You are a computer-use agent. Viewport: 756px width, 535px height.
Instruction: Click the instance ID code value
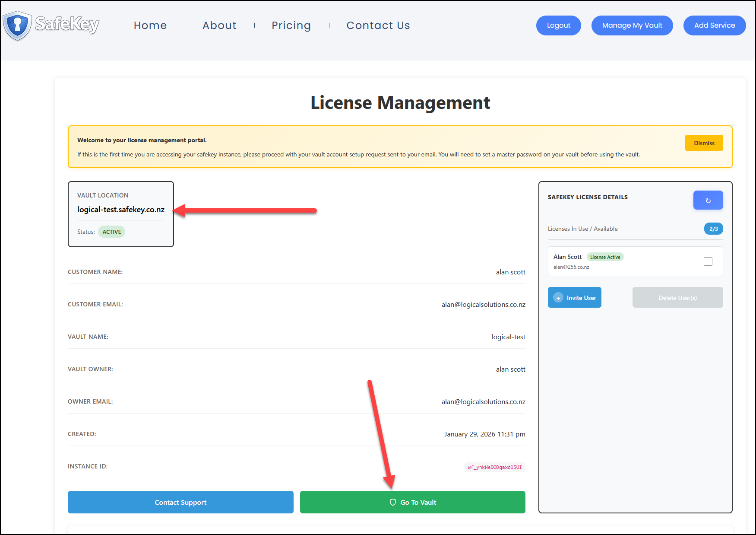pyautogui.click(x=494, y=467)
